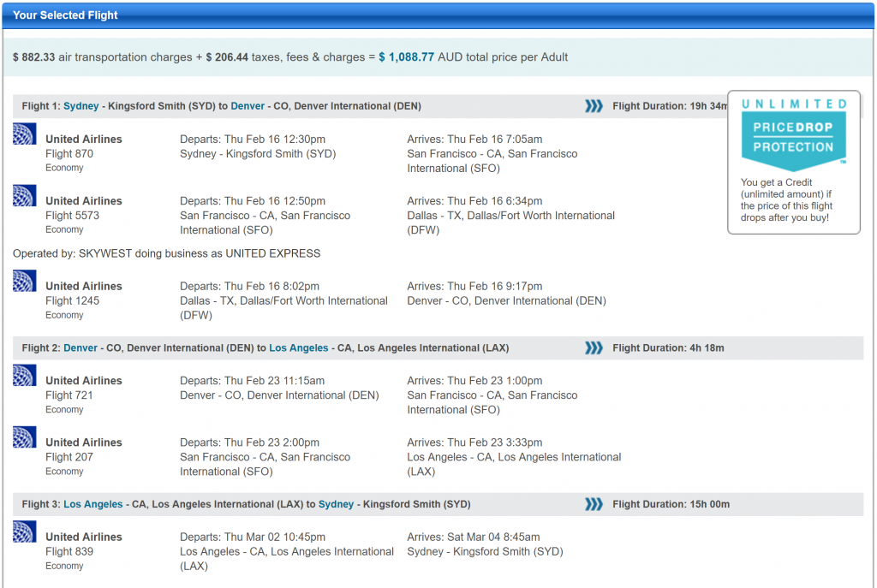Click the SKYWEST operated-by notice
This screenshot has height=588, width=877.
167,253
